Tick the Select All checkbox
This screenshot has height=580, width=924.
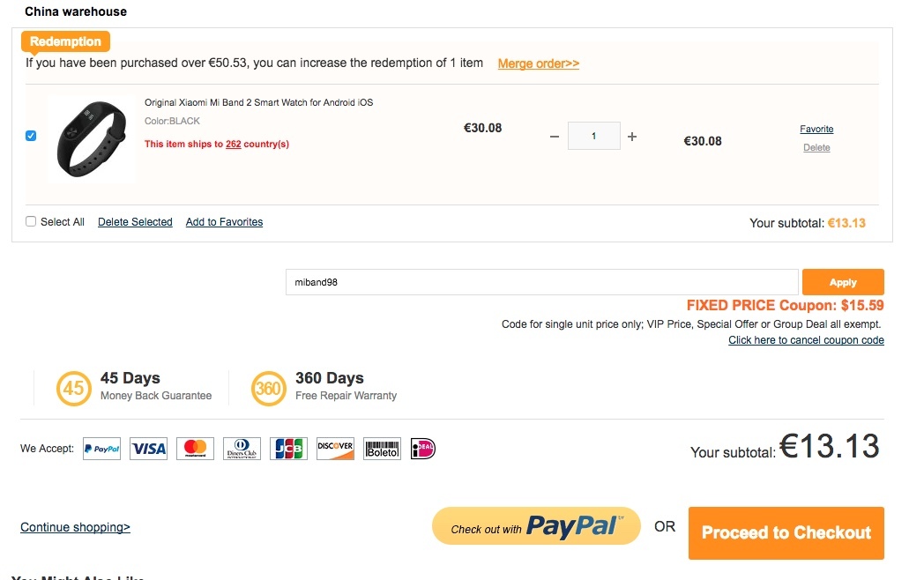tap(31, 221)
